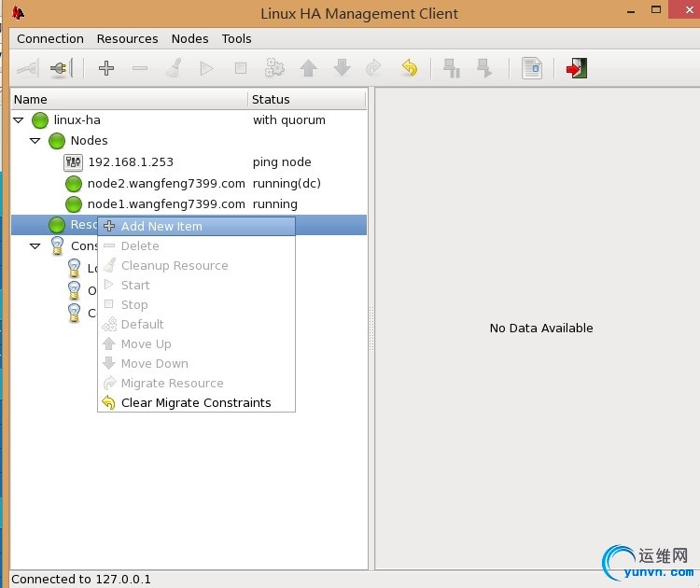Collapse the Nodes tree branch

35,141
